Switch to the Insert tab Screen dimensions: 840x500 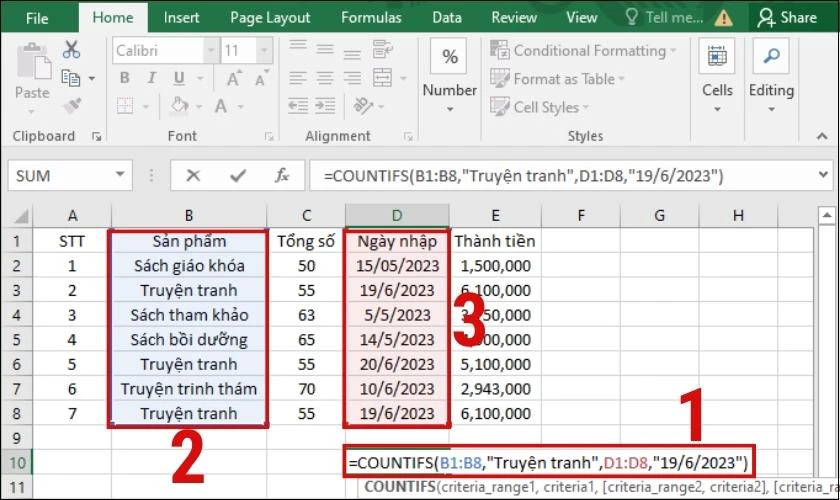182,18
